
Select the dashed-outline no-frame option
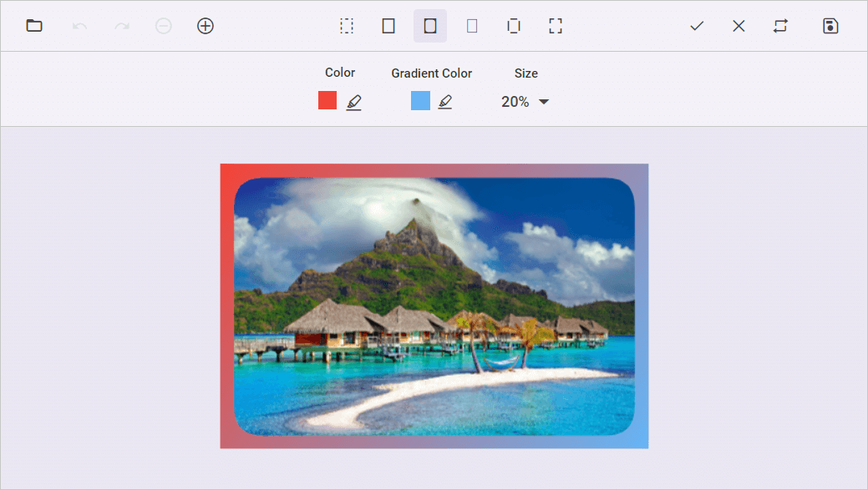click(x=347, y=26)
